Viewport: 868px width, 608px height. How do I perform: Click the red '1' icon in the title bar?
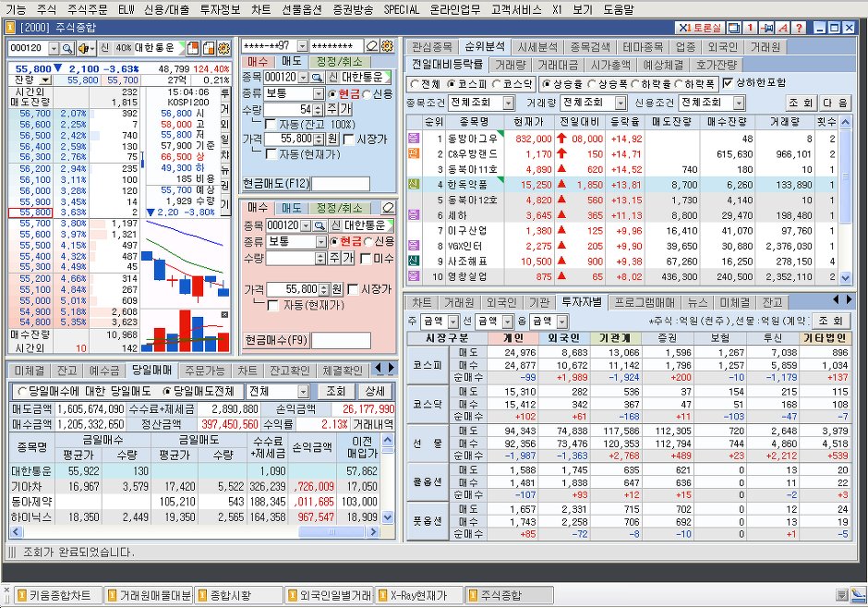(750, 28)
